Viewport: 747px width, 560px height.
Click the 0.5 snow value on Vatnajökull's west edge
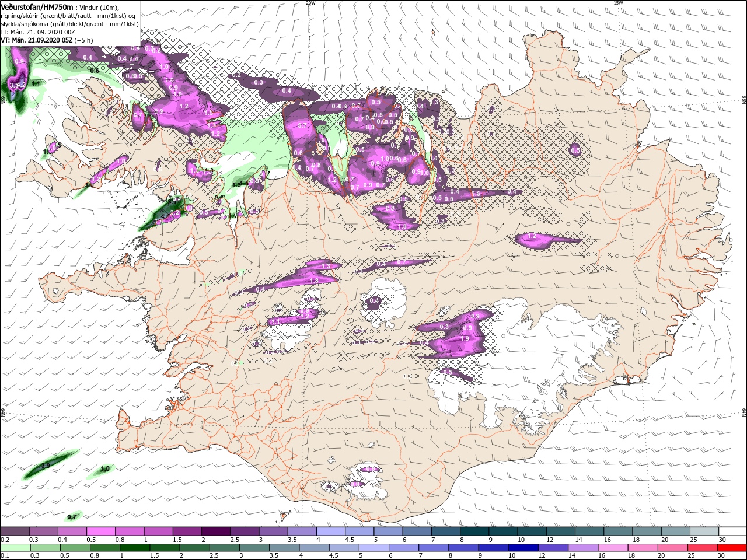pos(448,372)
